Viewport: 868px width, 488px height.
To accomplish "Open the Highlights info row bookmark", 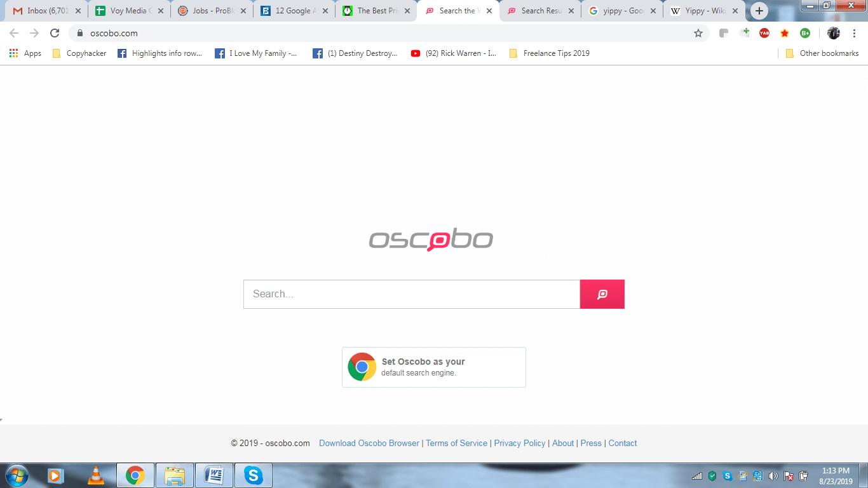I will [159, 53].
